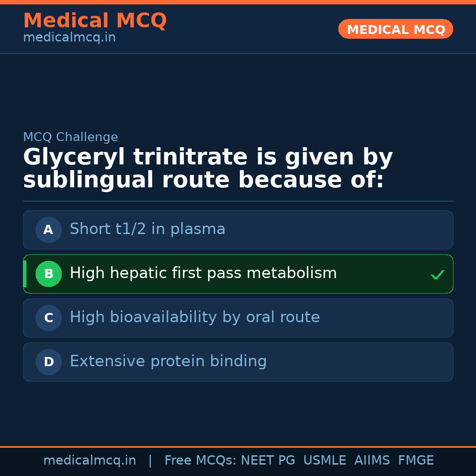Click 'AIIMS' in the footer
The width and height of the screenshot is (476, 476).
coord(372,461)
